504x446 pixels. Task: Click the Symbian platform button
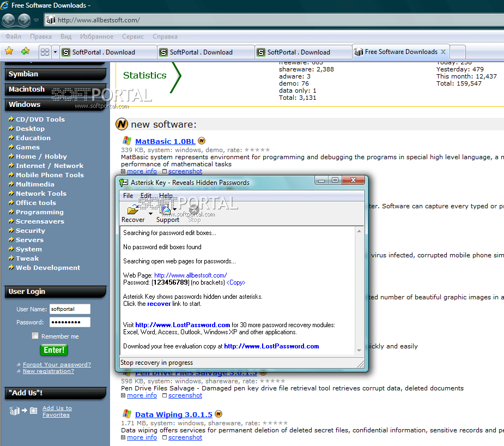pos(55,74)
